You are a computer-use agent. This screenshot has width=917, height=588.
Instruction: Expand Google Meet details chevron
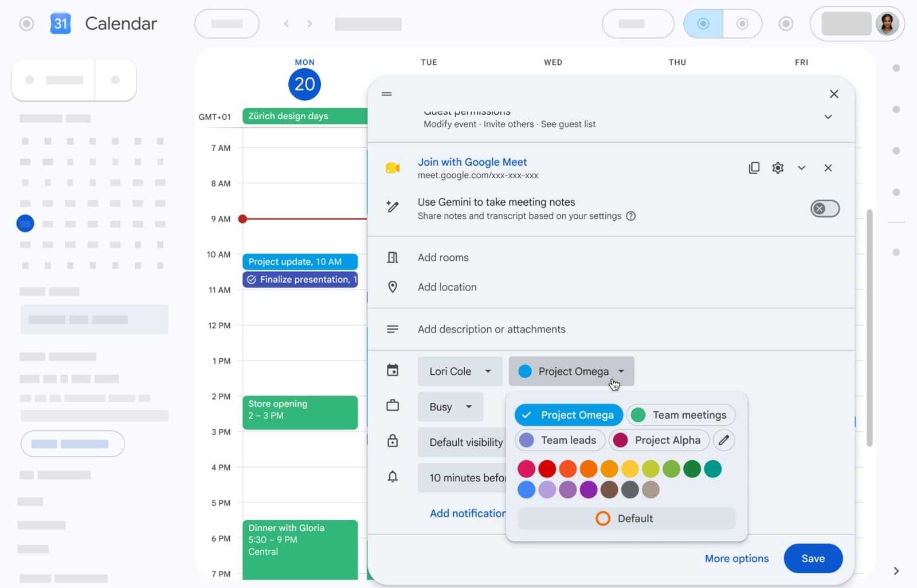[x=802, y=168]
